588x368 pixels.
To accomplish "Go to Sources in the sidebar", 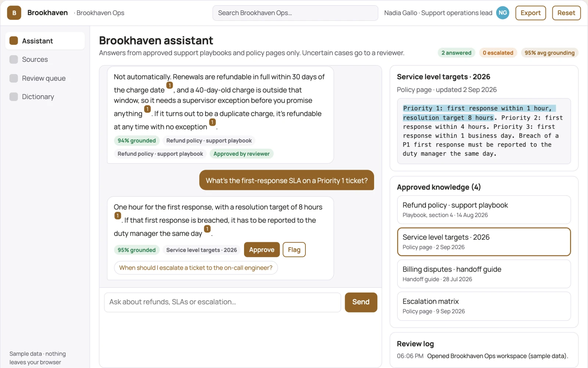I will [45, 60].
